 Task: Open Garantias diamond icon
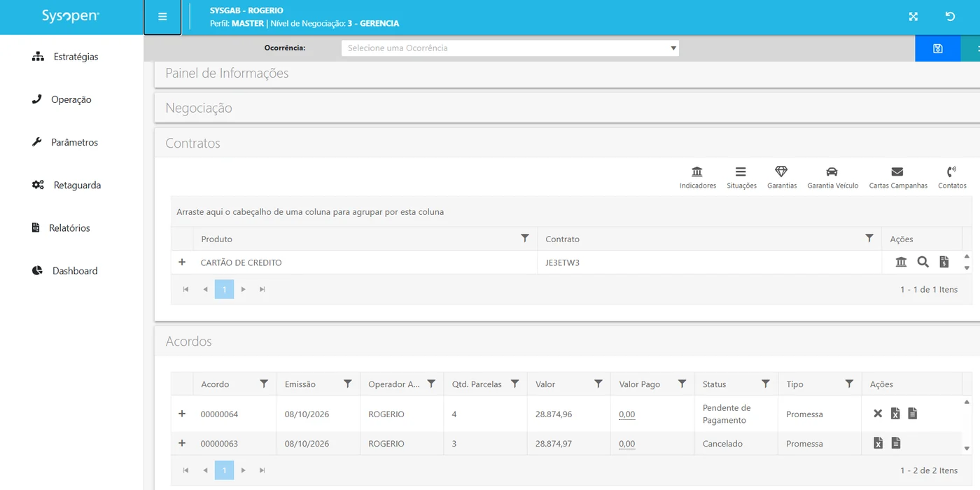point(782,178)
